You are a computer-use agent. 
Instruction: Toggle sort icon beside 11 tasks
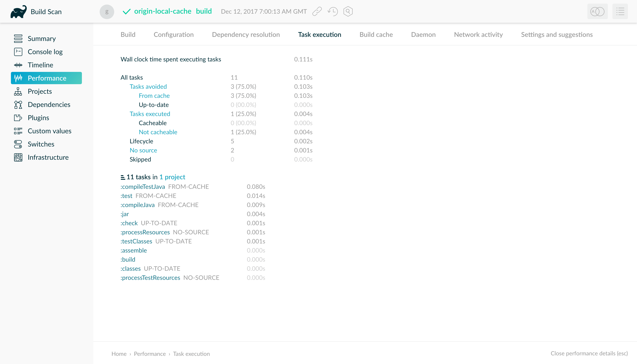pyautogui.click(x=123, y=177)
